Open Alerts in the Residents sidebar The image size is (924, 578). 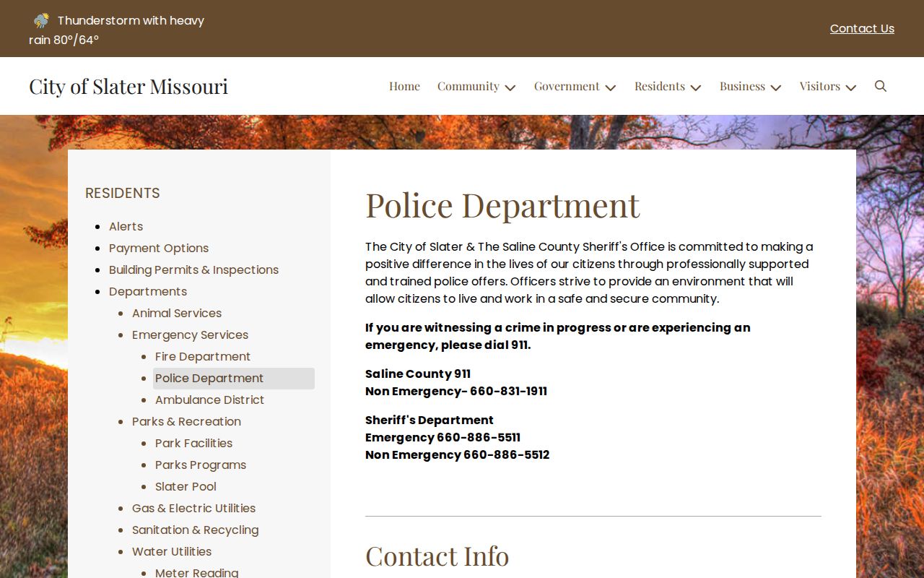coord(126,226)
